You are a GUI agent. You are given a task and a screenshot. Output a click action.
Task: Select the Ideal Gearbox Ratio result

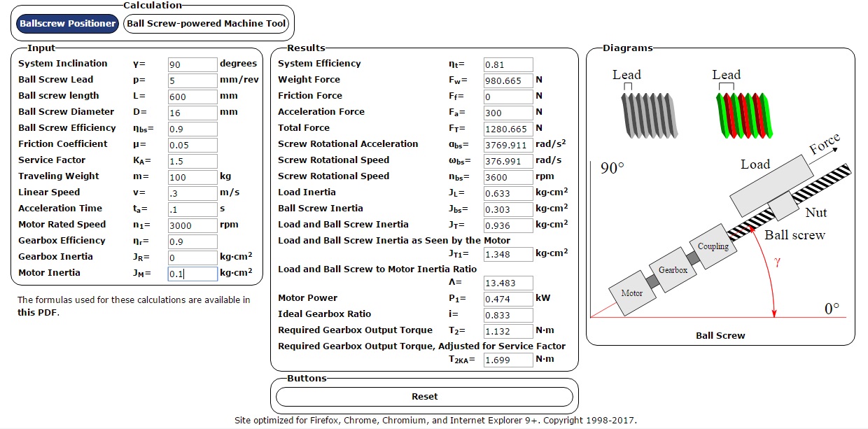(509, 315)
